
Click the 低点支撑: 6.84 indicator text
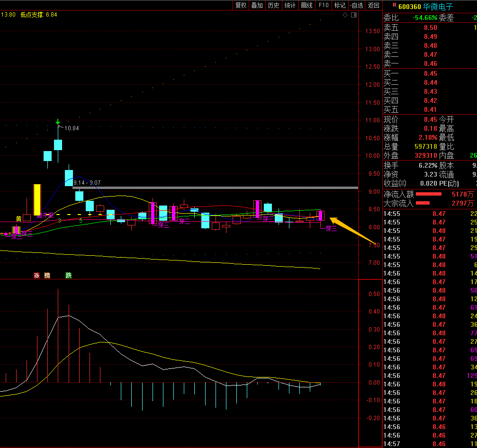point(39,15)
